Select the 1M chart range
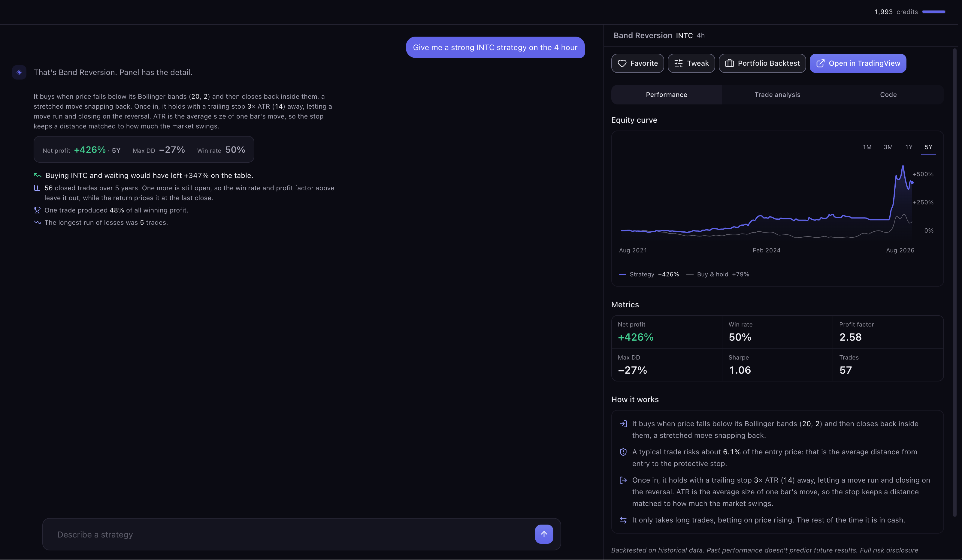The width and height of the screenshot is (962, 560). [x=867, y=147]
